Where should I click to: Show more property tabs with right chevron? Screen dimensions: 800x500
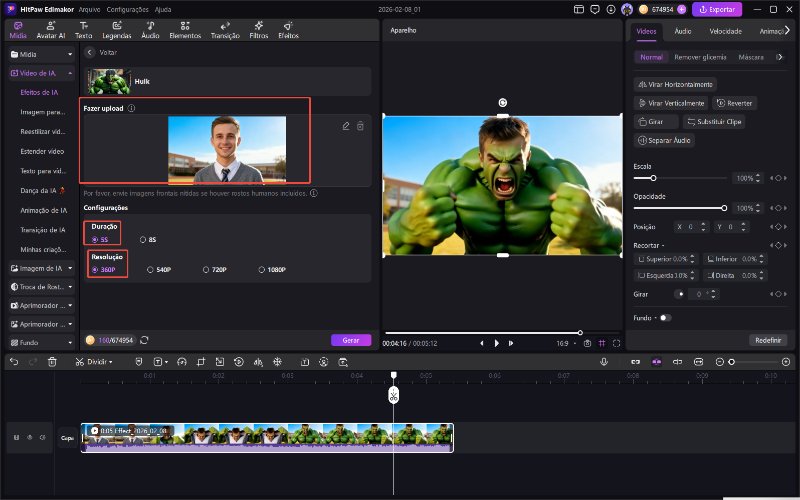pyautogui.click(x=787, y=31)
